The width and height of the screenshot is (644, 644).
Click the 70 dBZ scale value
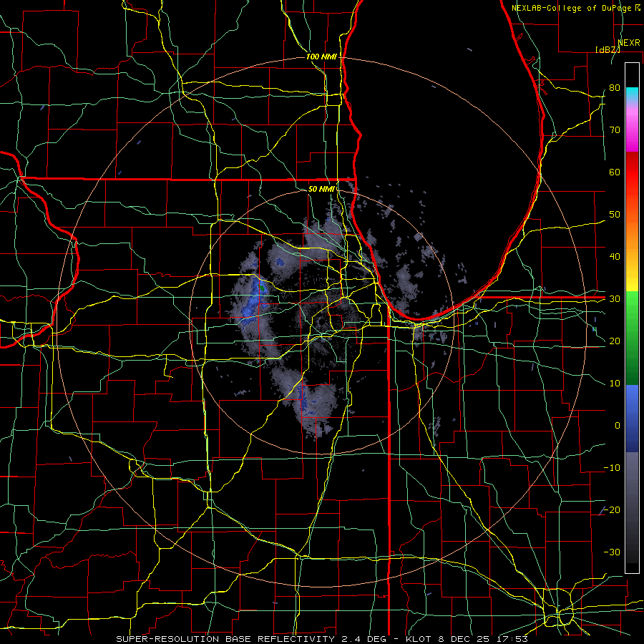[615, 130]
